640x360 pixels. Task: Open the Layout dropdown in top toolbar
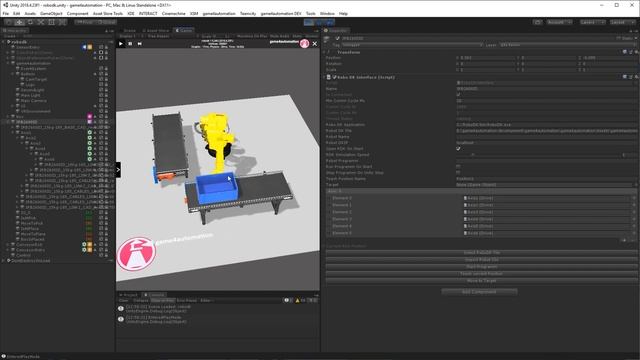(x=622, y=22)
